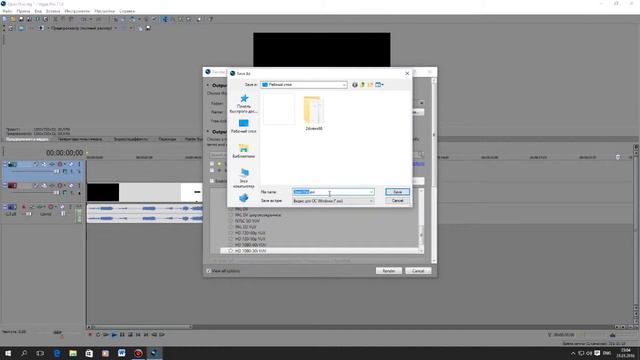The width and height of the screenshot is (640, 360).
Task: Open the Save as type dropdown
Action: [x=371, y=201]
